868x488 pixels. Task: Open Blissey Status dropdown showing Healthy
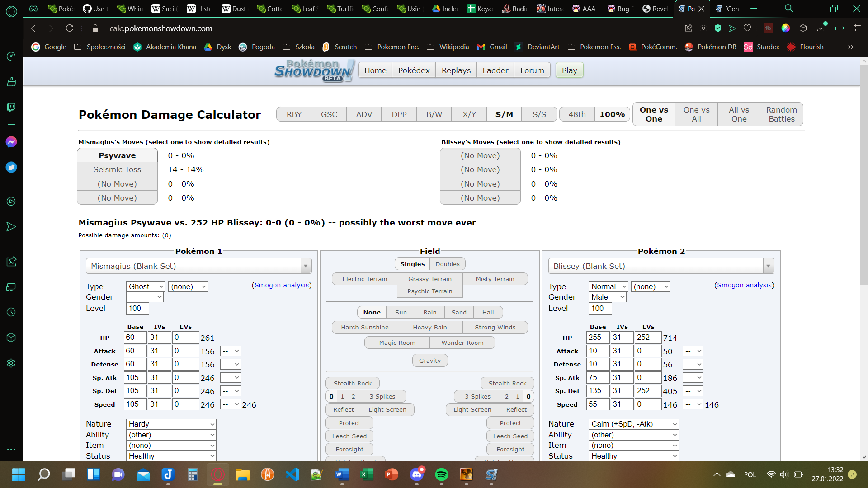tap(633, 456)
